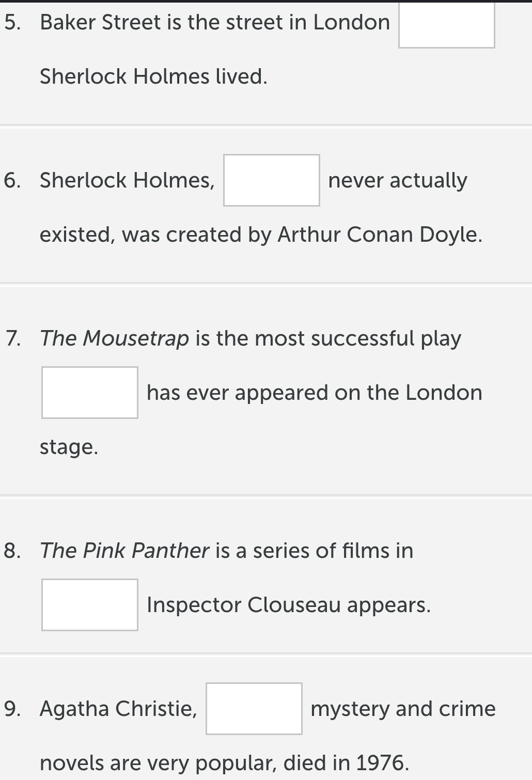Click the question number 7 label
Image resolution: width=532 pixels, height=780 pixels.
13,338
